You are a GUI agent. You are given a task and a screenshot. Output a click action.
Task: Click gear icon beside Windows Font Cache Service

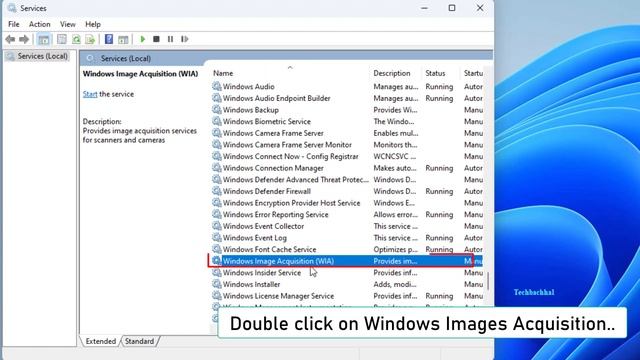click(217, 249)
